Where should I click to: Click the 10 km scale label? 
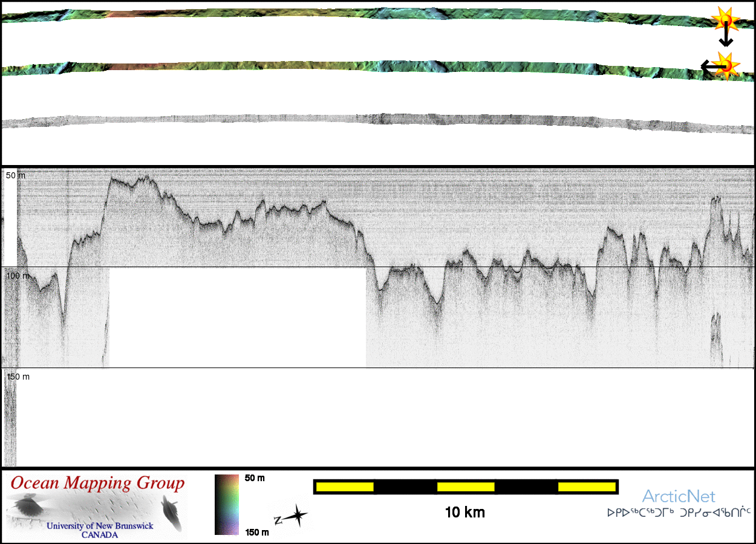coord(464,513)
